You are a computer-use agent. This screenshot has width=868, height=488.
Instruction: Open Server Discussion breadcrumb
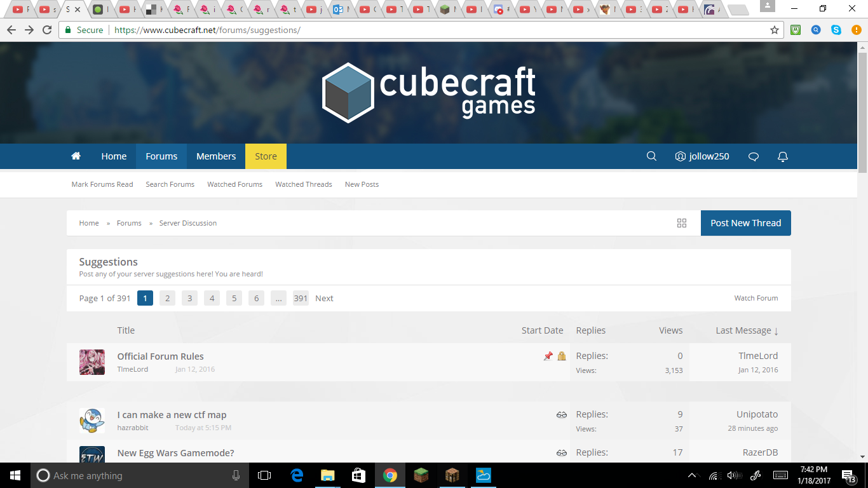coord(188,223)
